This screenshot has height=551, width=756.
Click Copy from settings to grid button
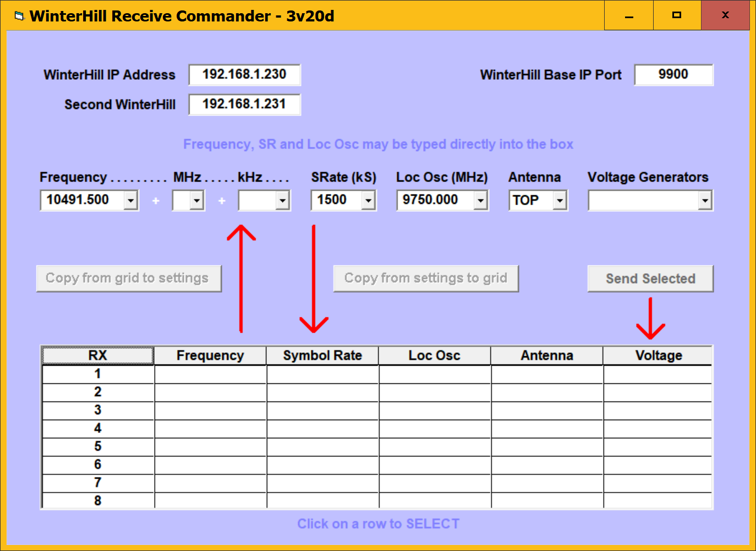(x=425, y=278)
